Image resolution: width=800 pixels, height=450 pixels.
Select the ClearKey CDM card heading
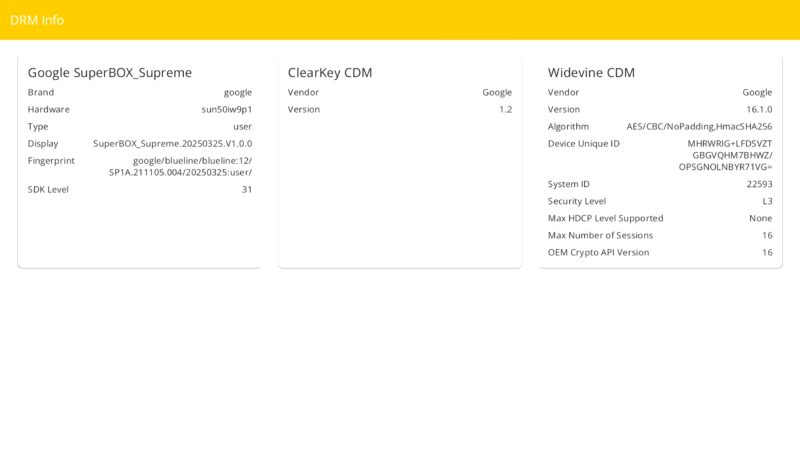pos(330,72)
